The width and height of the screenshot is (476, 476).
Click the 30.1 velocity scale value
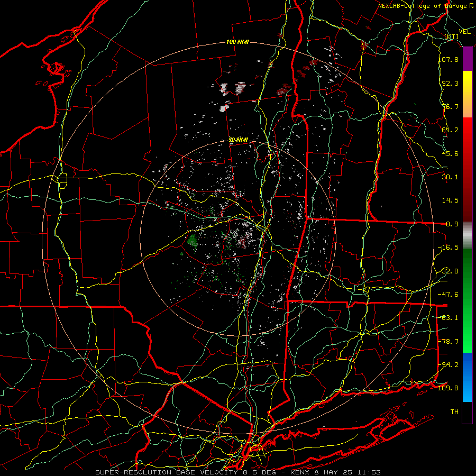point(450,177)
